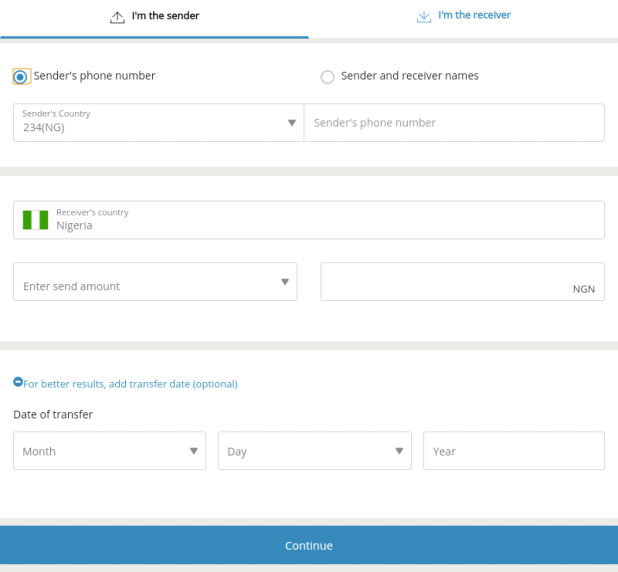Click the Date of transfer label

[x=53, y=414]
